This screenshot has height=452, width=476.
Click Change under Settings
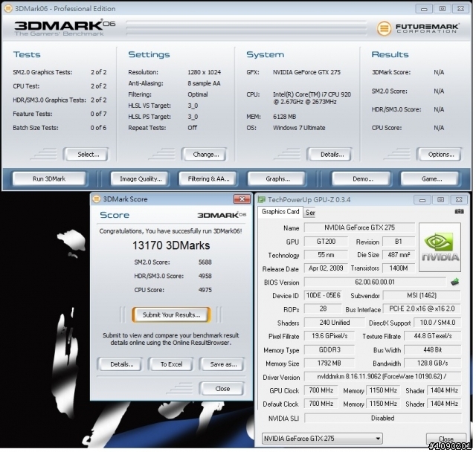[205, 155]
